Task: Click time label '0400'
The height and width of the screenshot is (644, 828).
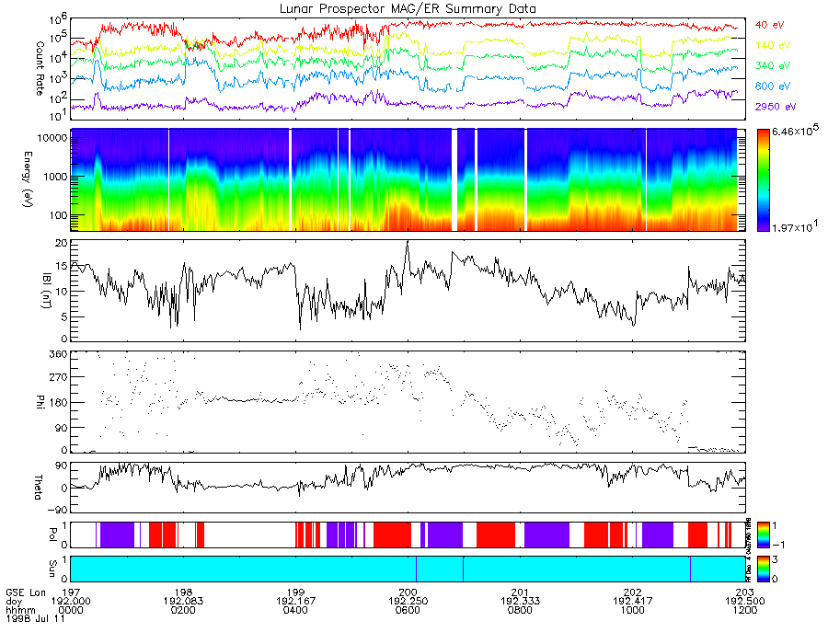Action: [x=295, y=610]
